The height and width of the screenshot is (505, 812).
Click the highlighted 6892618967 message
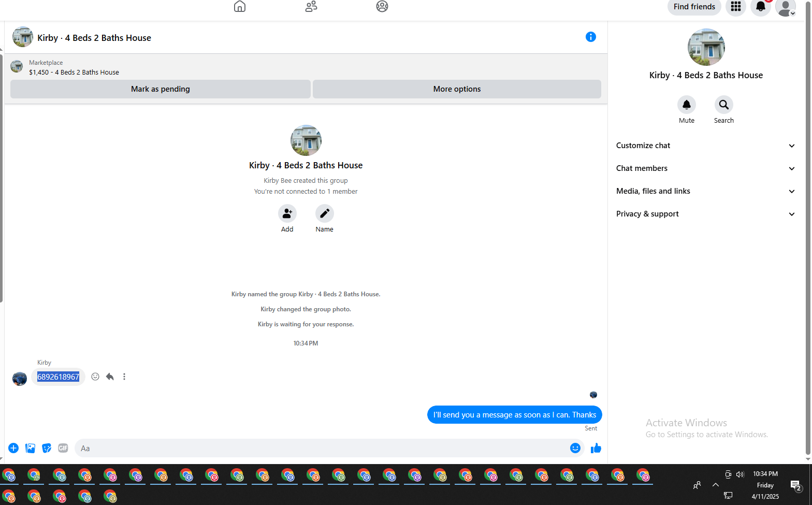58,377
